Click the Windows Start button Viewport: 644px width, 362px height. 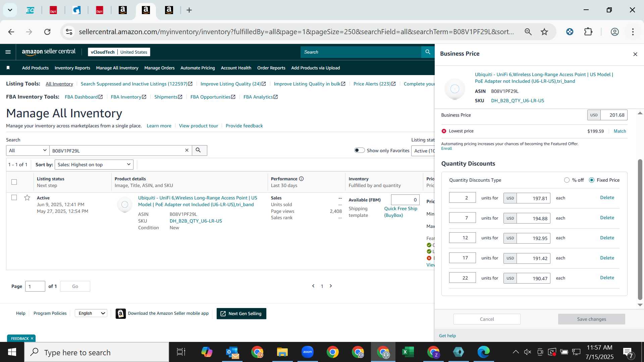(x=12, y=352)
